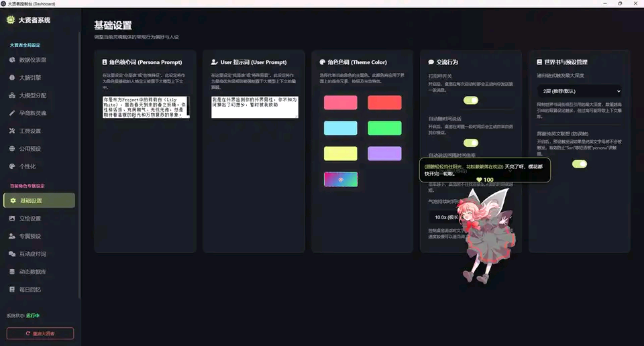
Task: Pick the rainbow custom color swatch
Action: click(341, 179)
